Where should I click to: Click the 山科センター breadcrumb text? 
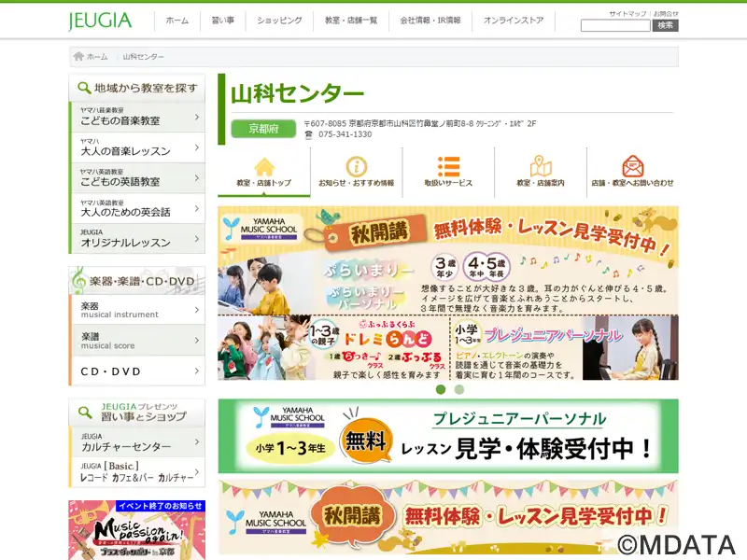click(x=144, y=57)
